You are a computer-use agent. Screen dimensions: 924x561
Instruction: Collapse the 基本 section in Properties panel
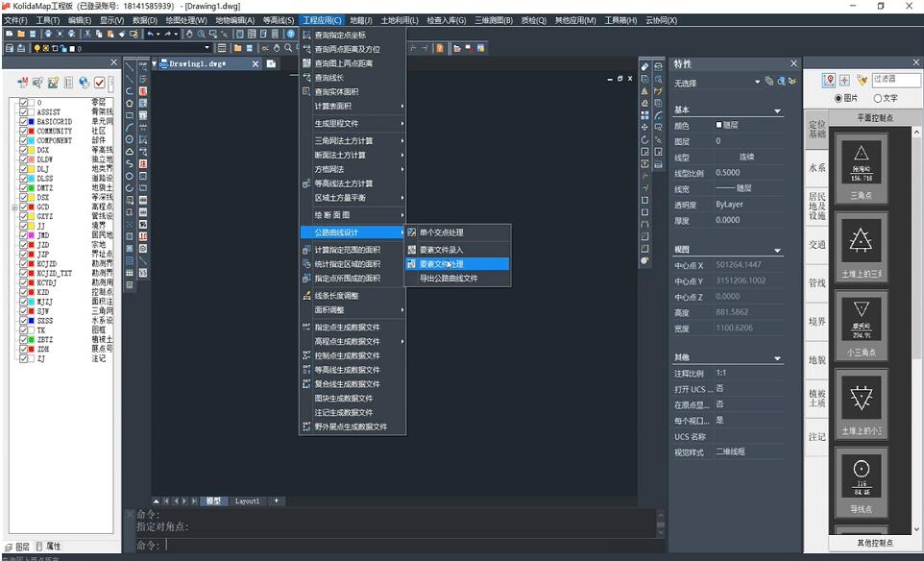tap(779, 110)
